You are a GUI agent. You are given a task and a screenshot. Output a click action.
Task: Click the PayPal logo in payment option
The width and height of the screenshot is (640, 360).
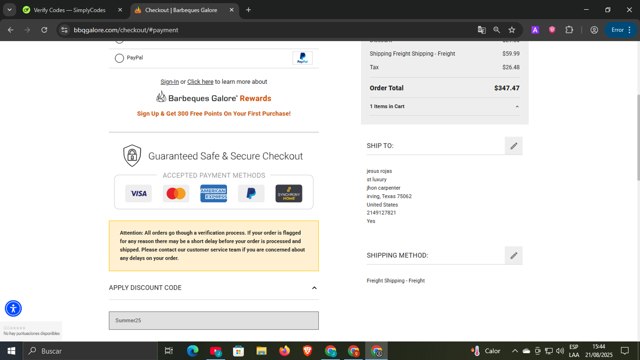(302, 58)
